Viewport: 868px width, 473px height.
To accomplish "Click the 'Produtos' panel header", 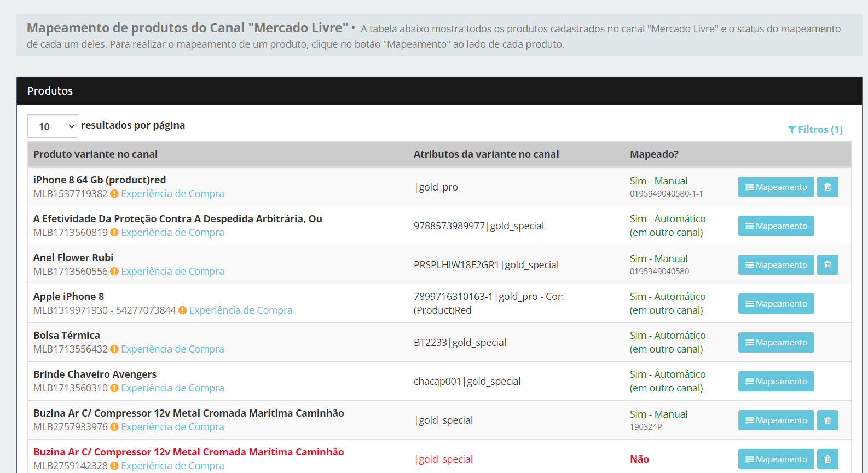I will tap(439, 91).
